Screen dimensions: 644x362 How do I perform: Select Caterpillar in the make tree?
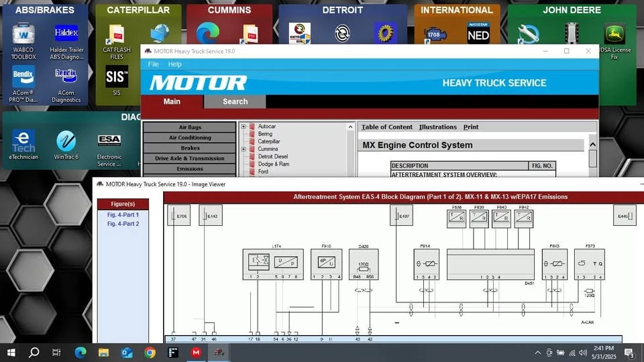tap(268, 141)
